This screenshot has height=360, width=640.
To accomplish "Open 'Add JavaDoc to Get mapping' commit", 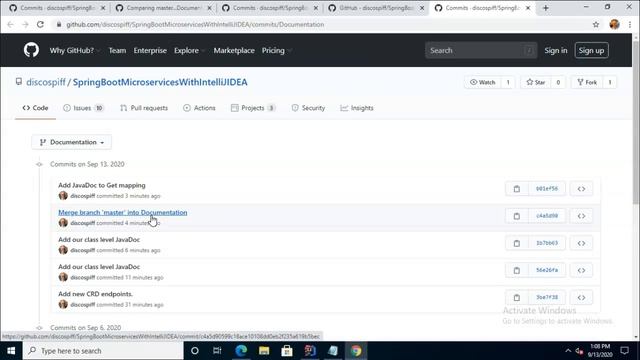I will point(102,185).
